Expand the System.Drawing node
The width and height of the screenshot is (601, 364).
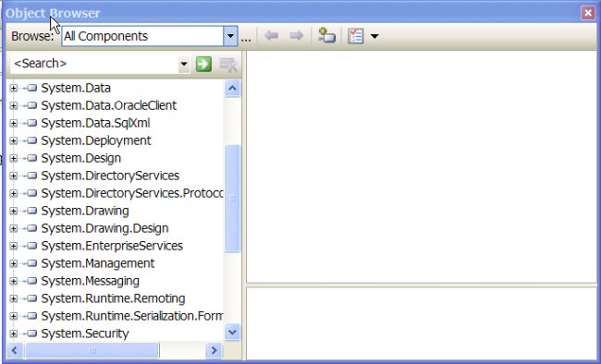point(14,211)
